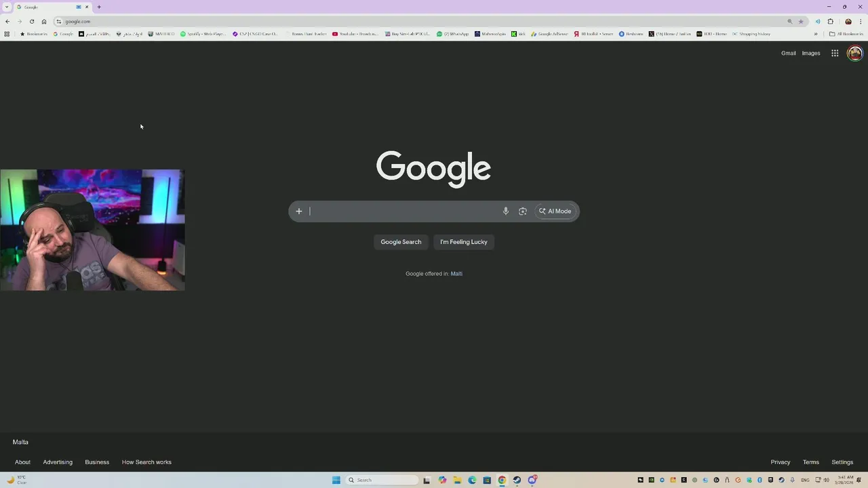Screen dimensions: 868x488
Task: Open the Bookmarks star folder in bookmarks bar
Action: pos(34,34)
